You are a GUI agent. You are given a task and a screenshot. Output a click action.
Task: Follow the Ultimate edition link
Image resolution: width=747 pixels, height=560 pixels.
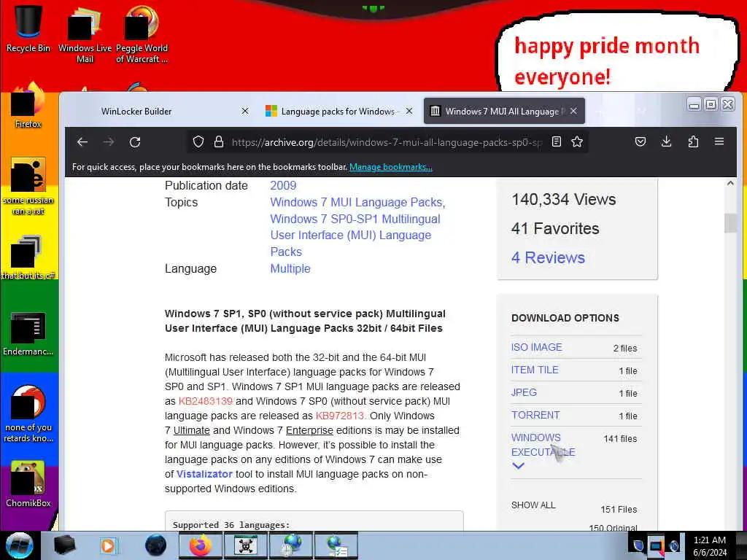(192, 430)
